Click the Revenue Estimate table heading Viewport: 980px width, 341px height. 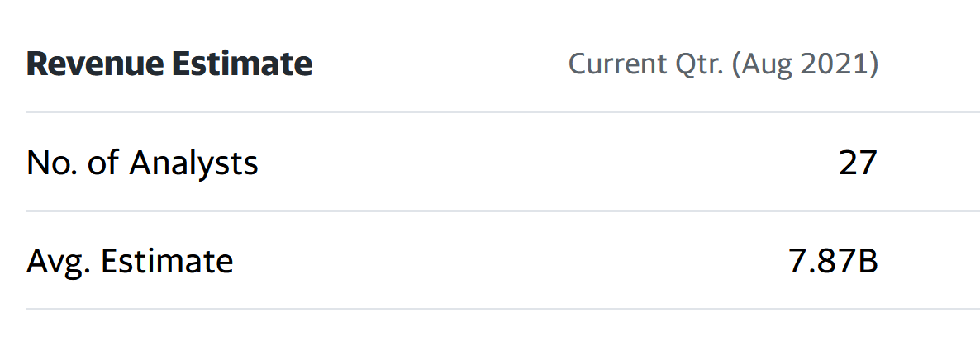click(169, 64)
